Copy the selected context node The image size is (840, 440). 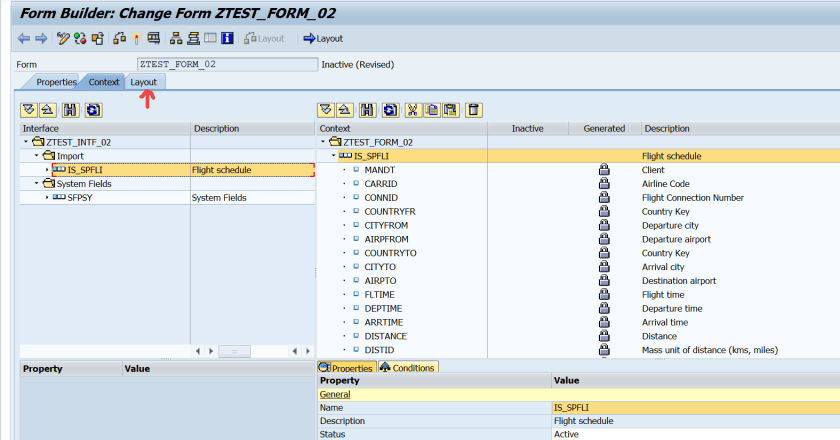tap(432, 110)
